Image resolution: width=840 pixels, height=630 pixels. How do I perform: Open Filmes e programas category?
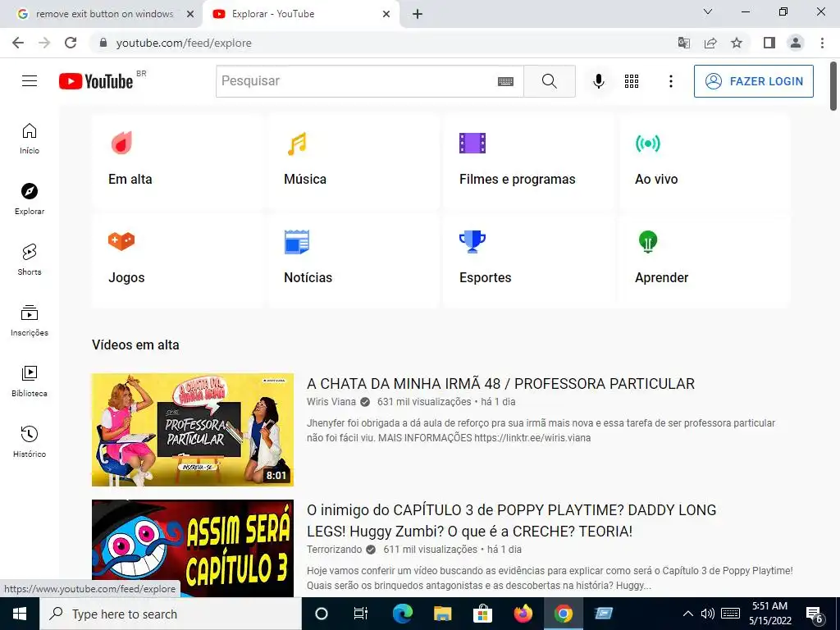tap(528, 161)
